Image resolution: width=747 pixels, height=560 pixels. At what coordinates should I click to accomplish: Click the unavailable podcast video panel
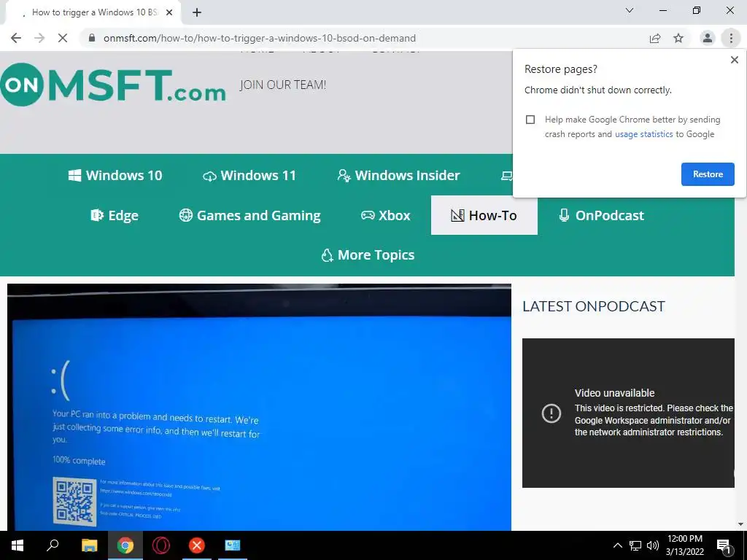(x=628, y=413)
